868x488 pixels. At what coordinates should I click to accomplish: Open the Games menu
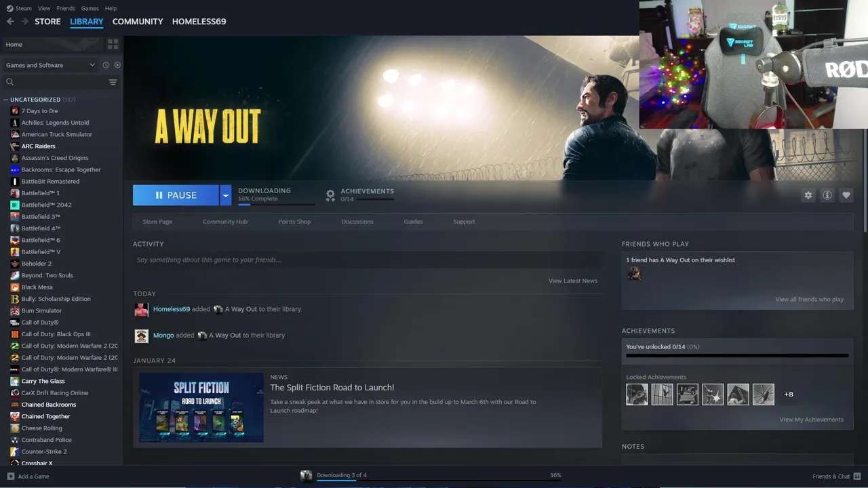pos(90,8)
